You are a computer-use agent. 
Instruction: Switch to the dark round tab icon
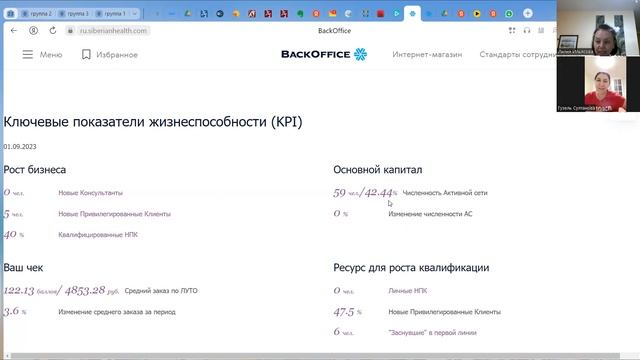(x=220, y=13)
